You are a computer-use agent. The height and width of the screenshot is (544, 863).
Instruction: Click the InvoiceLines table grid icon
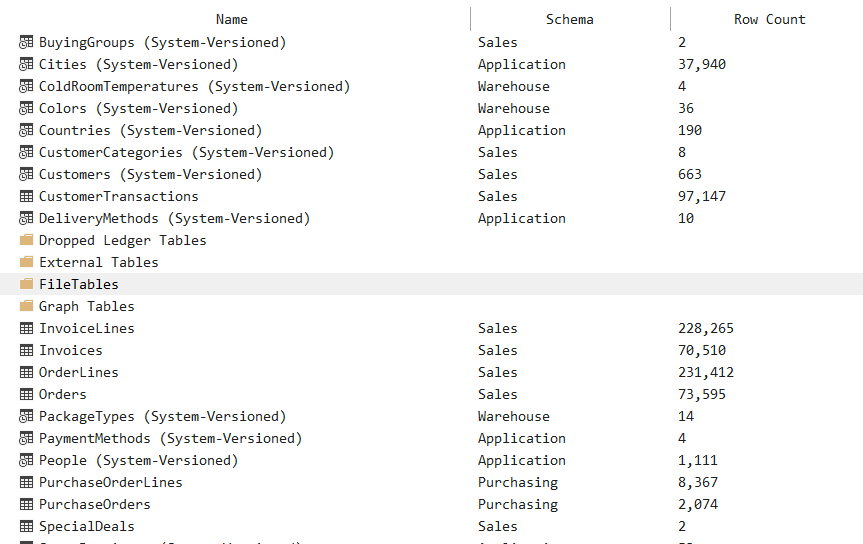(26, 328)
